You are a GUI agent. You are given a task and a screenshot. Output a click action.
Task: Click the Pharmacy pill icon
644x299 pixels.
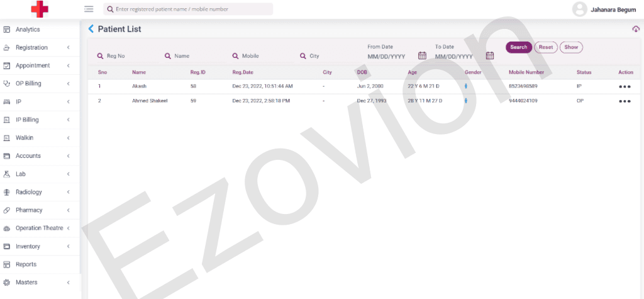6,210
